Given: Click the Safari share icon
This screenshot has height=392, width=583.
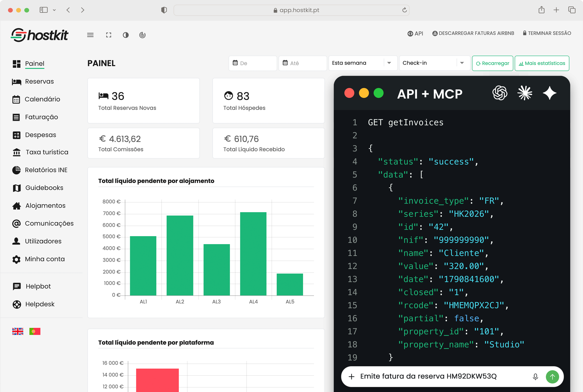Looking at the screenshot, I should pyautogui.click(x=541, y=10).
